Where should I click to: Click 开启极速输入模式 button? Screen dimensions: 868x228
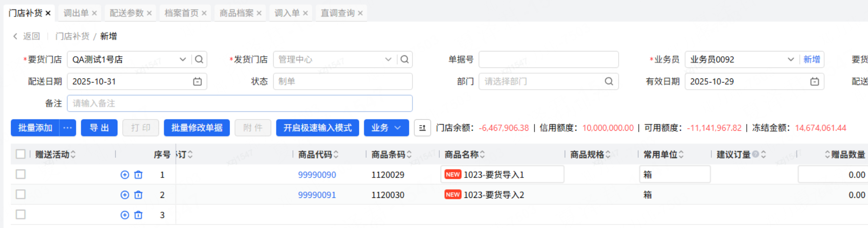pyautogui.click(x=317, y=128)
